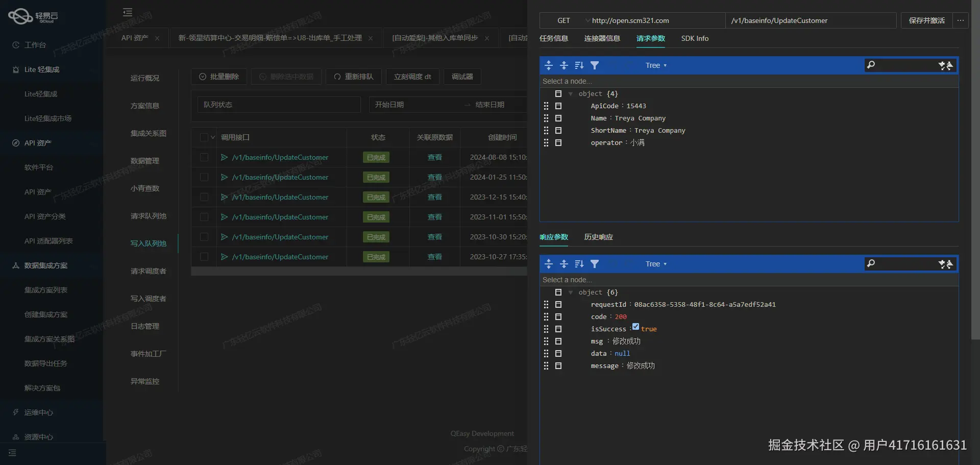The width and height of the screenshot is (980, 465).
Task: Click the 轻易云 logo
Action: click(33, 16)
